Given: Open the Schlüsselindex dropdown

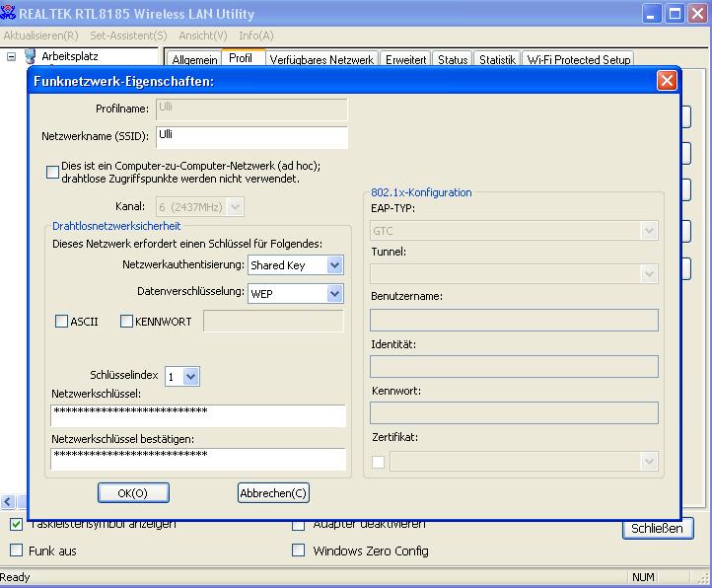Looking at the screenshot, I should 191,377.
